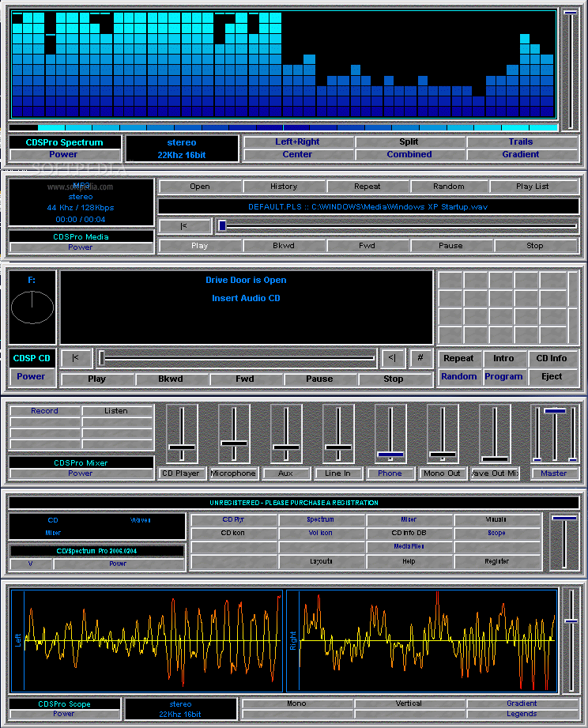Select Record in the Mixer panel

pyautogui.click(x=45, y=411)
